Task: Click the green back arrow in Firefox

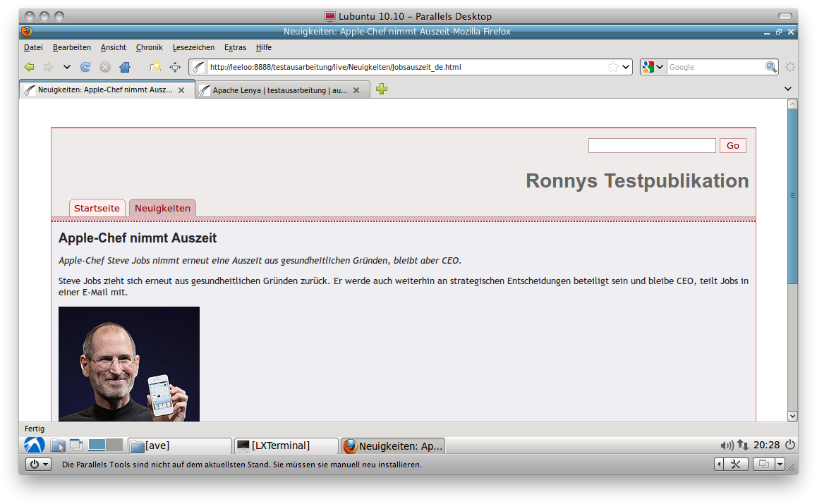Action: pos(29,67)
